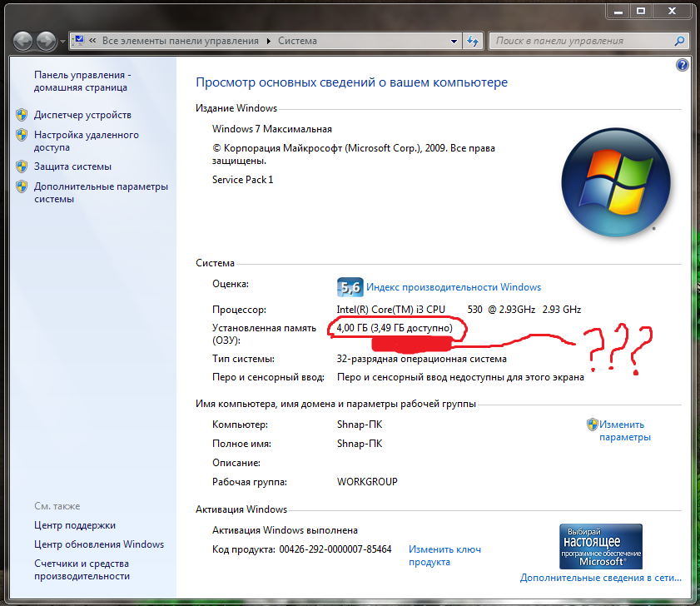Click 'Изменить ключ продукта' link
The height and width of the screenshot is (606, 700).
(x=444, y=555)
